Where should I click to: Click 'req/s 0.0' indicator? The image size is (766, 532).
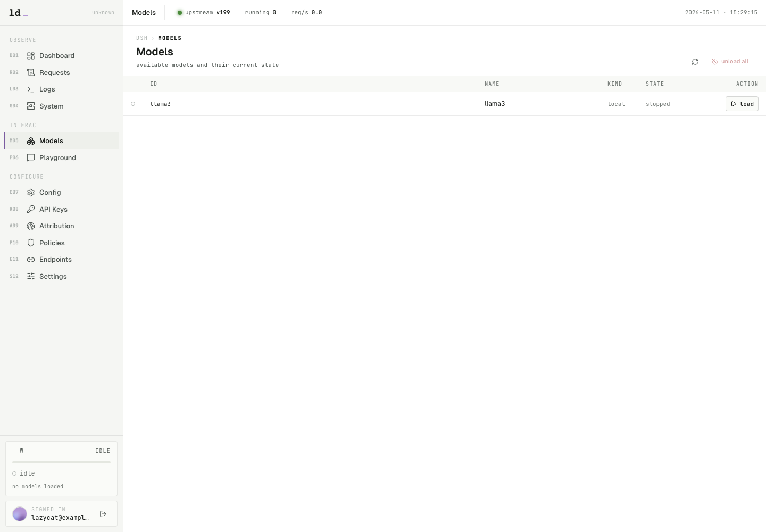coord(306,13)
